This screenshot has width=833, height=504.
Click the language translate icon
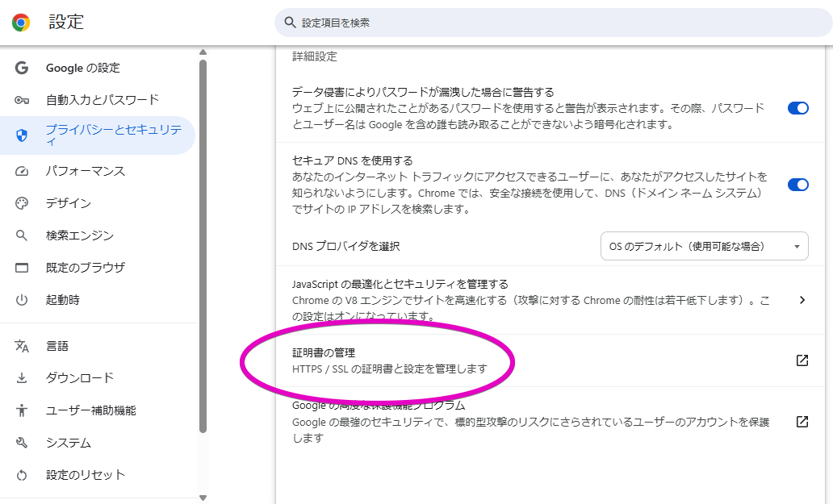pos(22,346)
